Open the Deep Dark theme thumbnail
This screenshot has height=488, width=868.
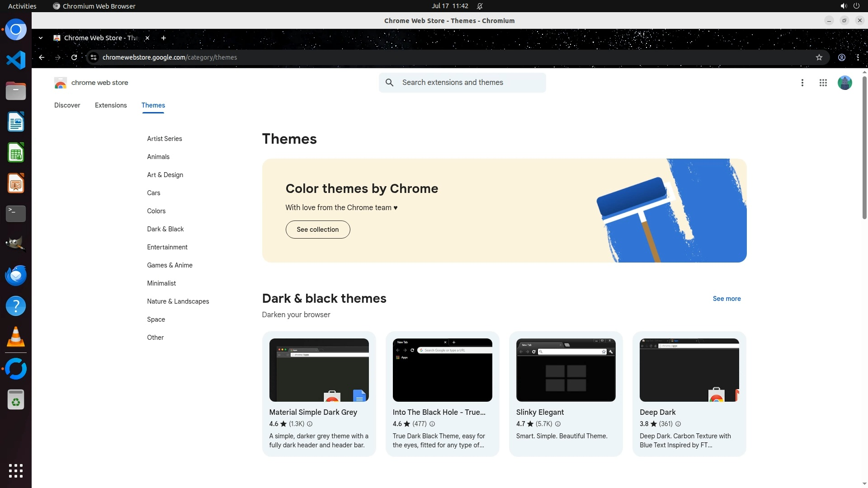click(689, 370)
